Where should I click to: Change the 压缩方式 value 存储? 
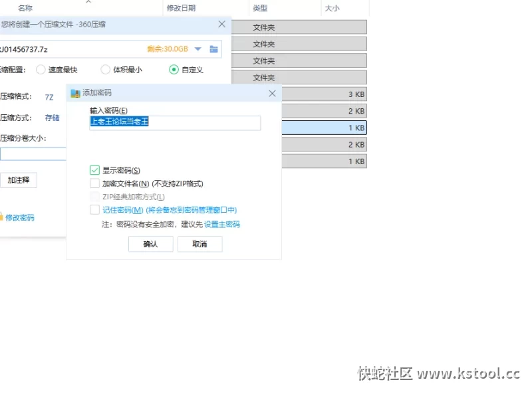point(52,118)
